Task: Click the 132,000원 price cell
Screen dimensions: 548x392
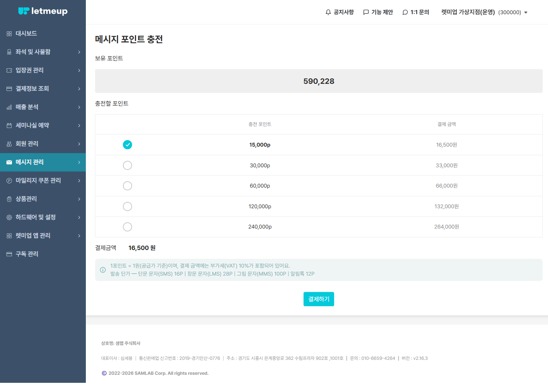Action: [446, 206]
